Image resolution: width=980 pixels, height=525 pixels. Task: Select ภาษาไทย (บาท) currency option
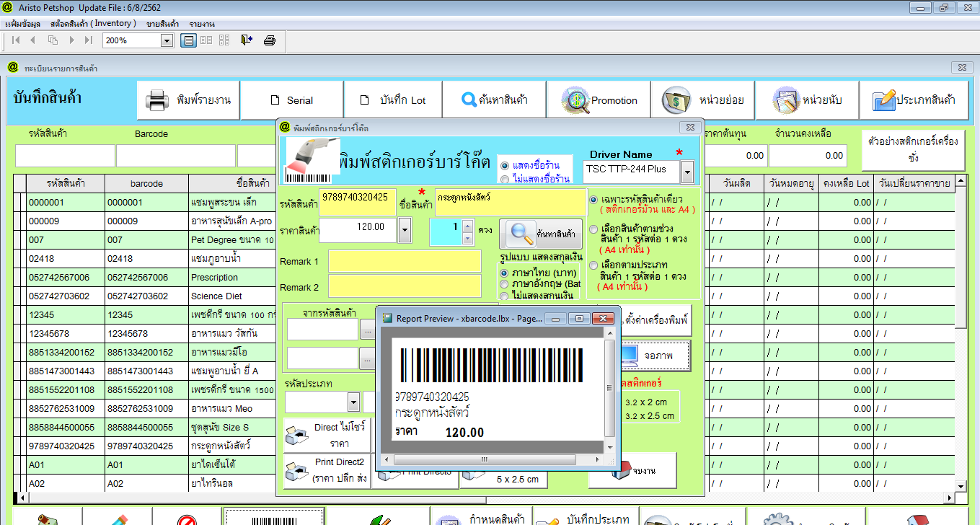click(504, 273)
